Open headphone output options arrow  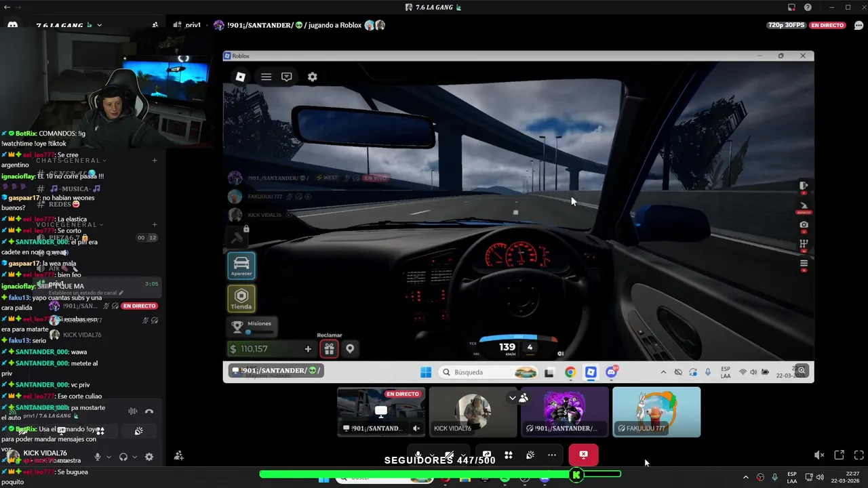[x=134, y=457]
